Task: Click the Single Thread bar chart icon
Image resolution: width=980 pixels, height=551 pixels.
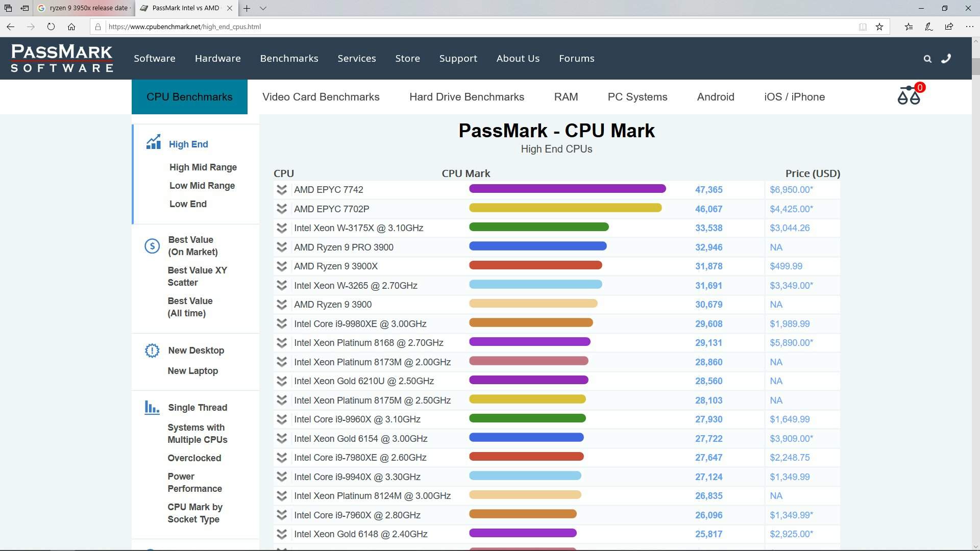Action: (x=152, y=407)
